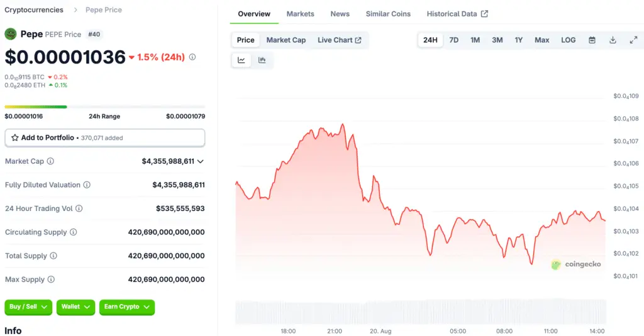Open the Historical Data tab
This screenshot has width=644, height=336.
pyautogui.click(x=457, y=14)
